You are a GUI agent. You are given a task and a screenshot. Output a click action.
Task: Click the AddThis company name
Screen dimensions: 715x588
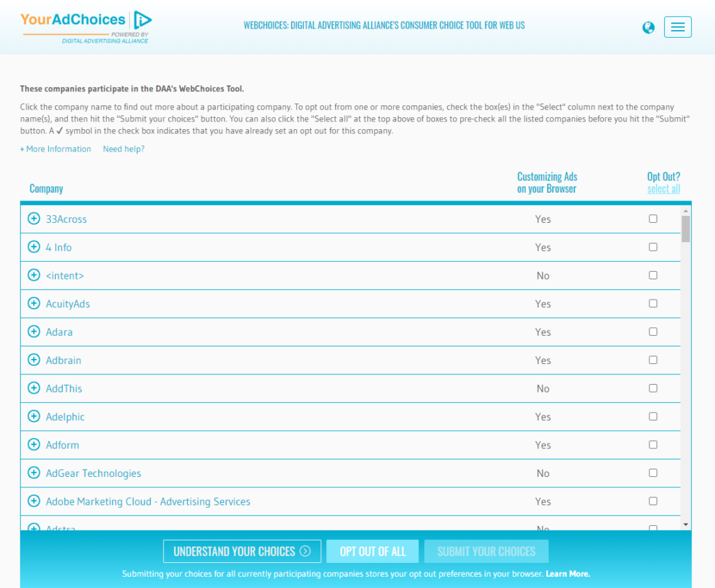click(x=64, y=389)
